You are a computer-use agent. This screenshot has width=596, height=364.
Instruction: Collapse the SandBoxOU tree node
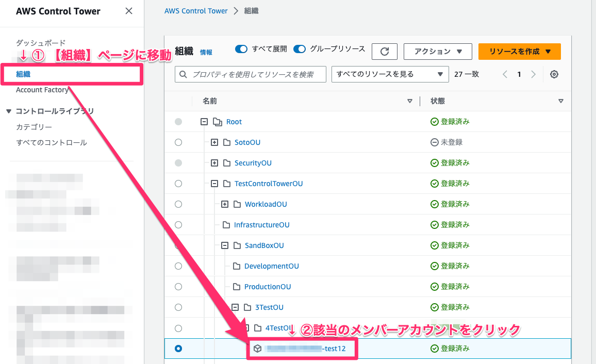(225, 245)
